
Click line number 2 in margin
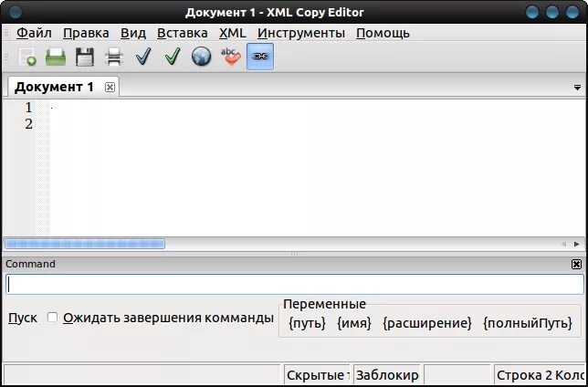(28, 124)
